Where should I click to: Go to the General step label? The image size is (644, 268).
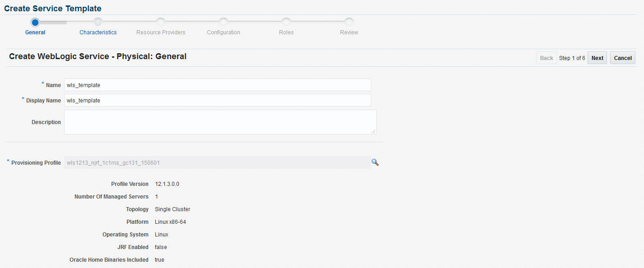pos(35,32)
